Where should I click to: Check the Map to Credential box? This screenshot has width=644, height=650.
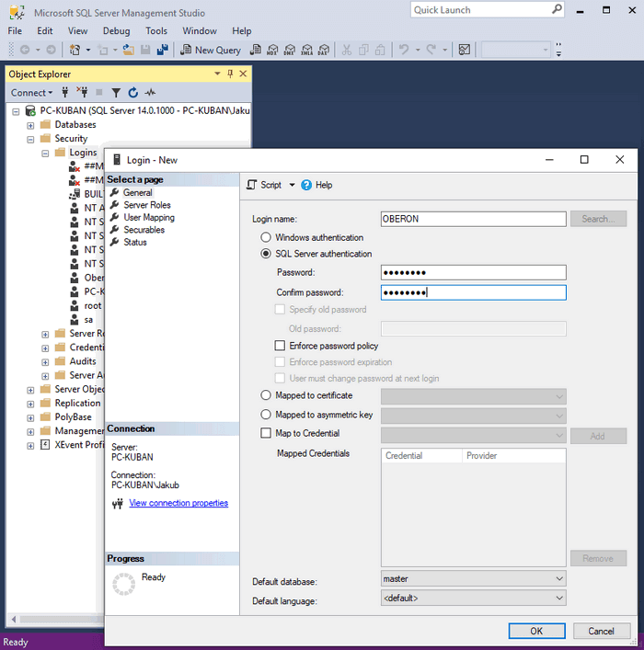coord(267,433)
